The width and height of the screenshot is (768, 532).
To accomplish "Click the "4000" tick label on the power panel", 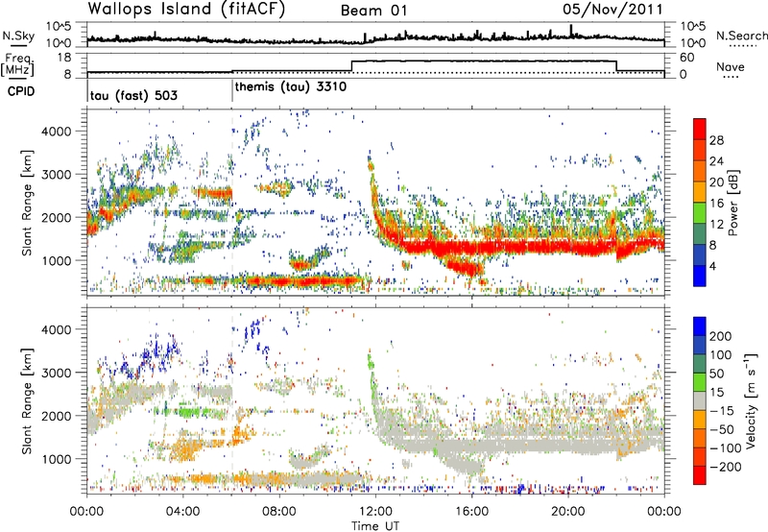I will (56, 132).
